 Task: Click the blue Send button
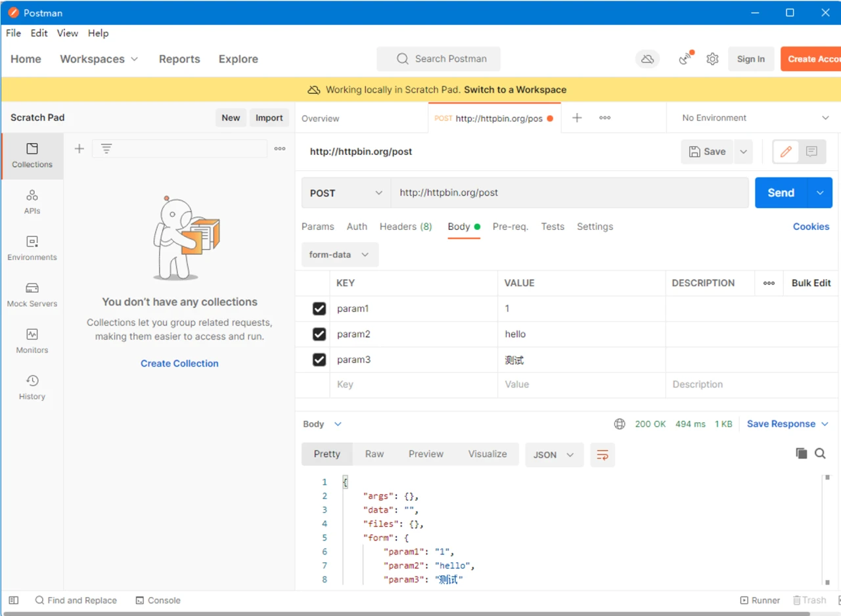781,193
